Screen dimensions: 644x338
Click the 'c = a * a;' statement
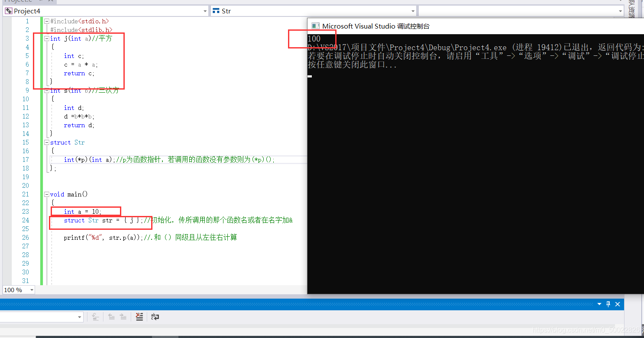click(81, 64)
